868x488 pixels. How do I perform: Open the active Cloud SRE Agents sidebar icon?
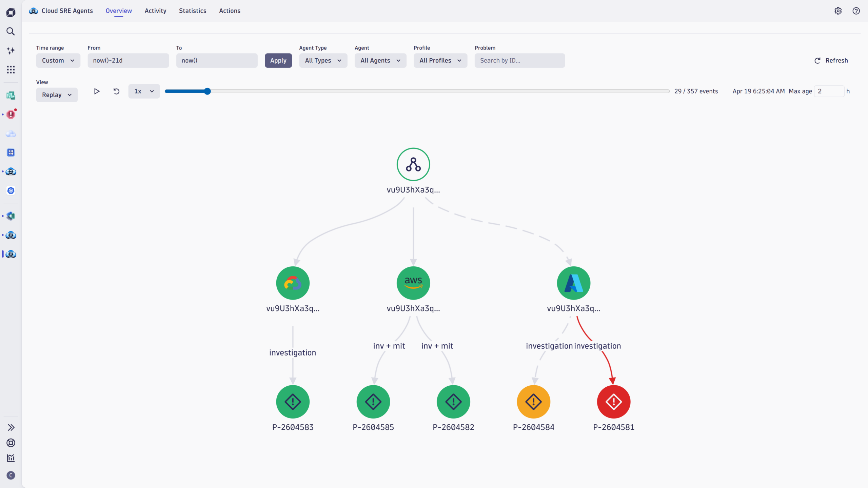coord(11,254)
